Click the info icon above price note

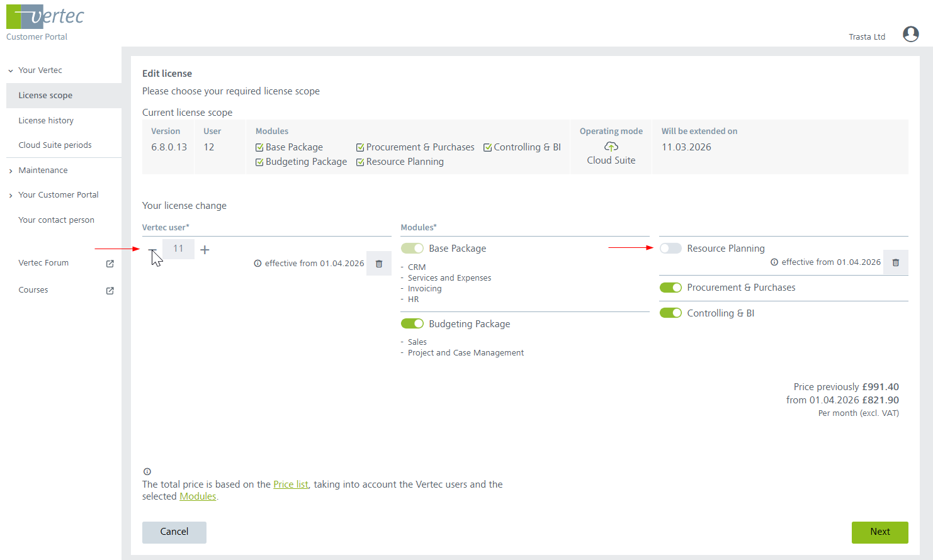tap(147, 471)
